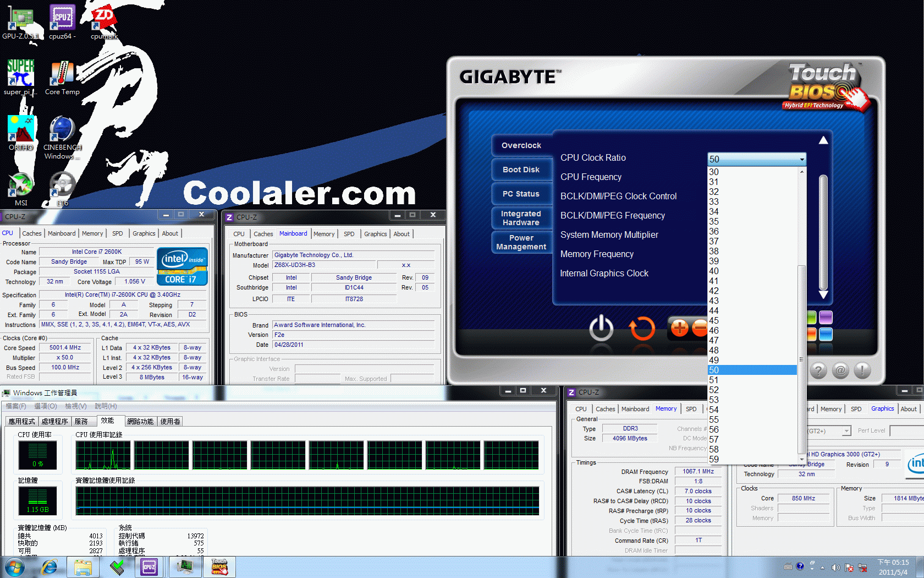Choose ratio 45 from the dropdown list

coord(714,320)
